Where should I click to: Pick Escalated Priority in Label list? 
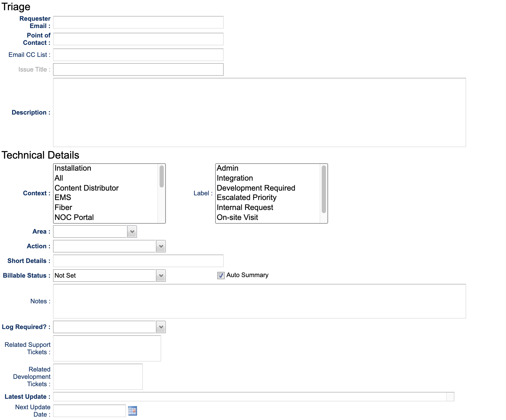point(246,197)
